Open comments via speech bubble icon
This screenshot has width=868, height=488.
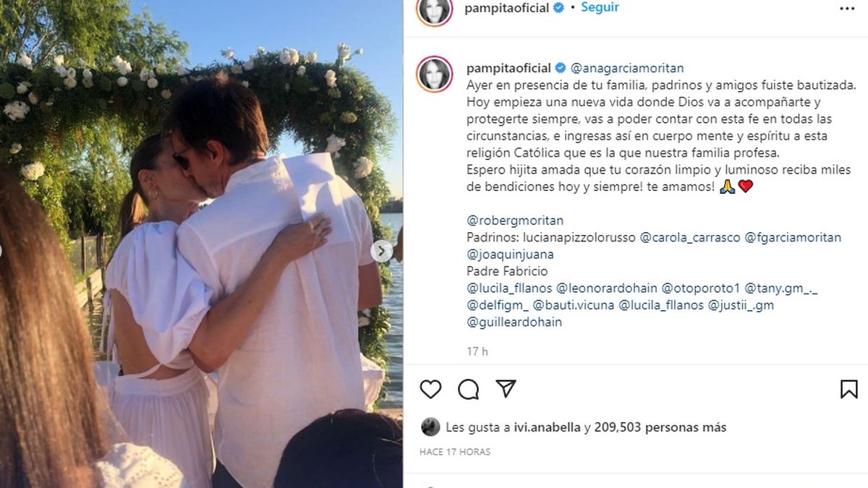point(469,389)
